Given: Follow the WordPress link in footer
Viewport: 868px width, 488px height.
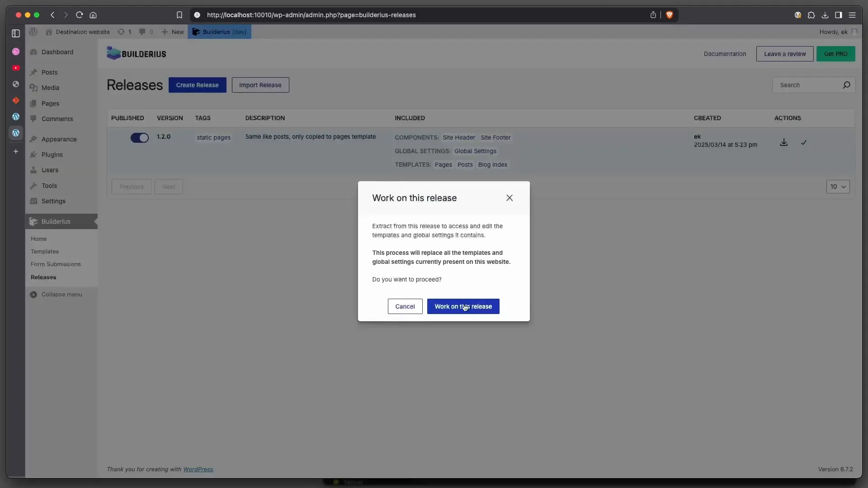Looking at the screenshot, I should [x=198, y=469].
